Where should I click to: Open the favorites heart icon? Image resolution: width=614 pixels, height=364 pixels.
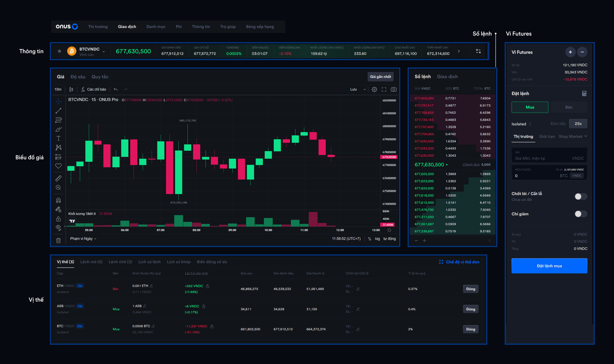click(x=59, y=166)
